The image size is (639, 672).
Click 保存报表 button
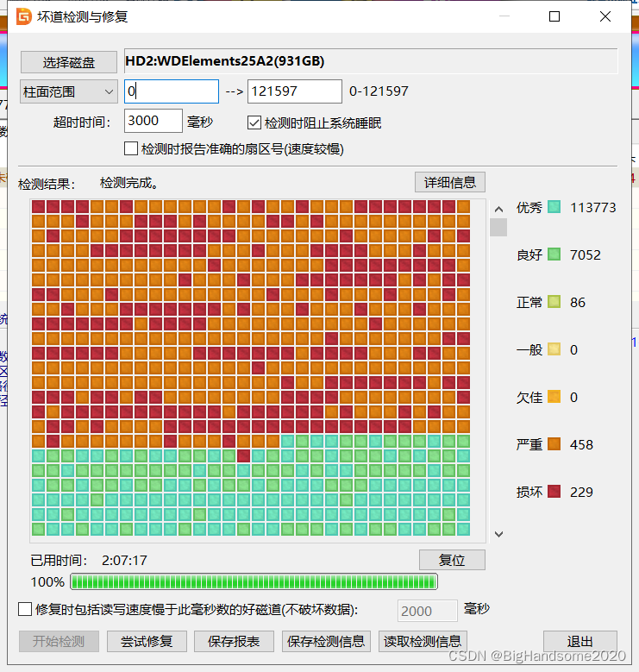(x=234, y=641)
